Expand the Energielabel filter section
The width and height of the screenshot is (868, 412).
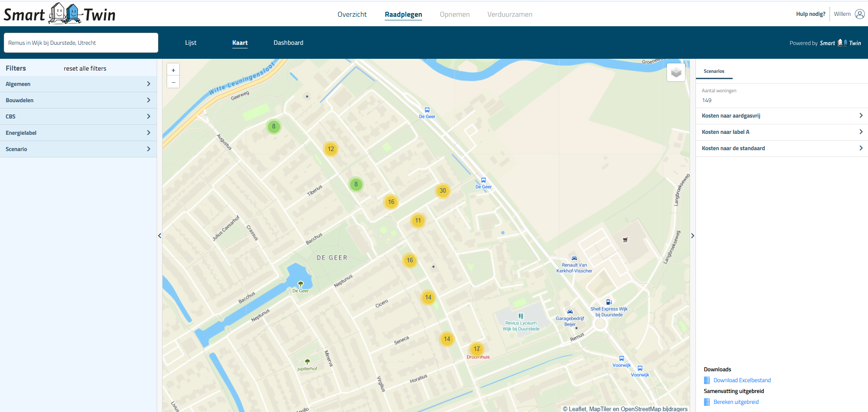coord(78,133)
